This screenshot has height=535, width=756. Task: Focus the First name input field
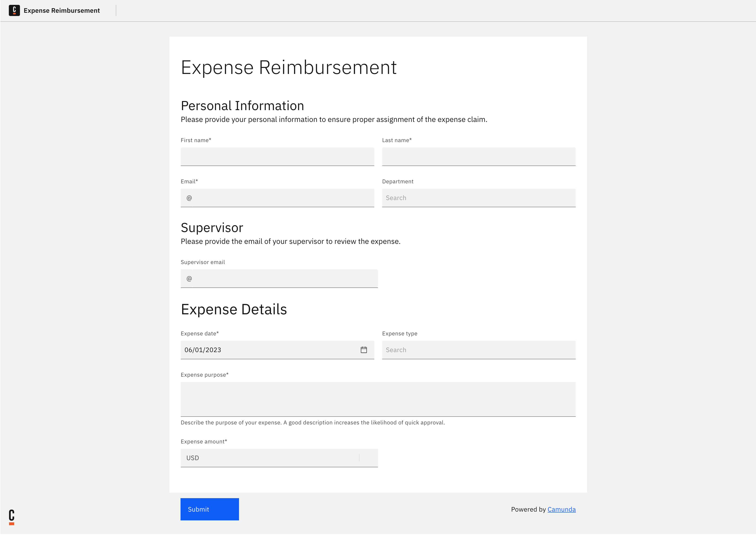tap(277, 156)
